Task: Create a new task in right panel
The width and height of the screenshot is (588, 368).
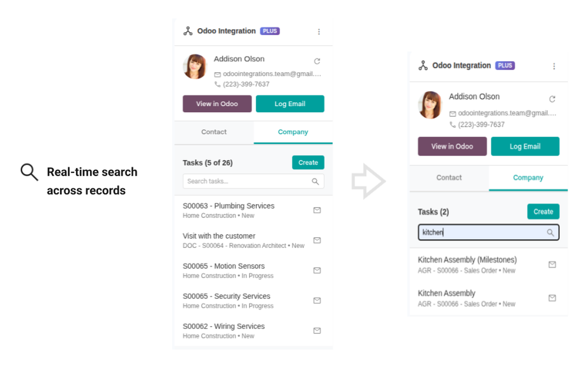Action: [x=543, y=212]
